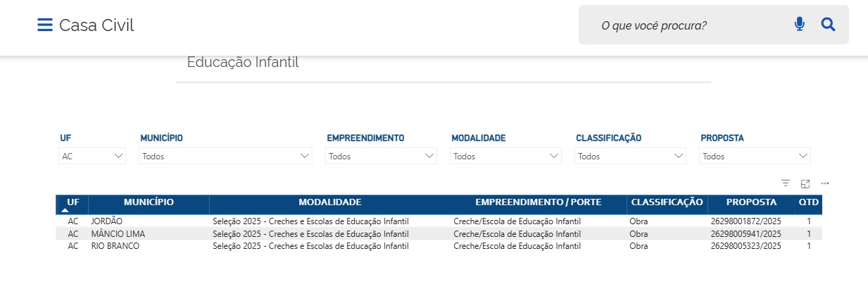Click the Casa Civil site title
Viewport: 868px width, 306px height.
point(96,25)
